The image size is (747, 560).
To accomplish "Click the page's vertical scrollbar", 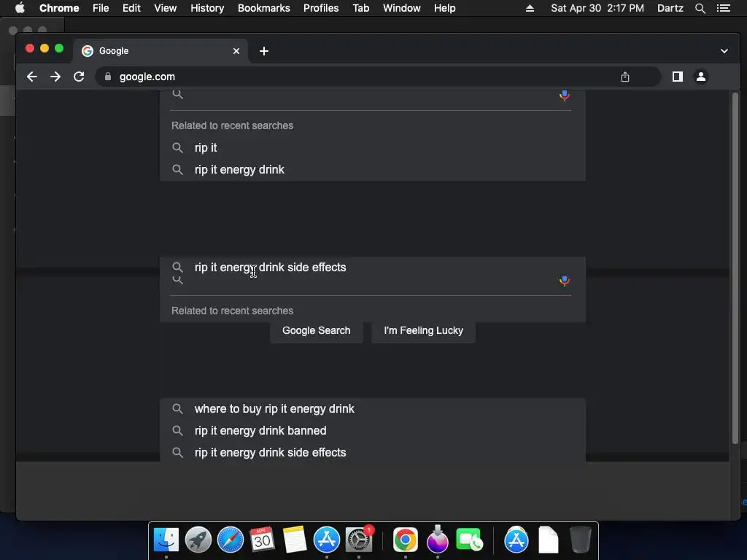I will tap(735, 268).
